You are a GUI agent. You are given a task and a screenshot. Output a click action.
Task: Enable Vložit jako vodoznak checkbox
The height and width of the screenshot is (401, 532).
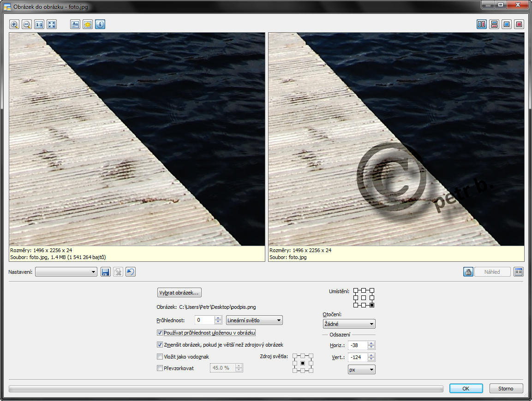pyautogui.click(x=160, y=357)
